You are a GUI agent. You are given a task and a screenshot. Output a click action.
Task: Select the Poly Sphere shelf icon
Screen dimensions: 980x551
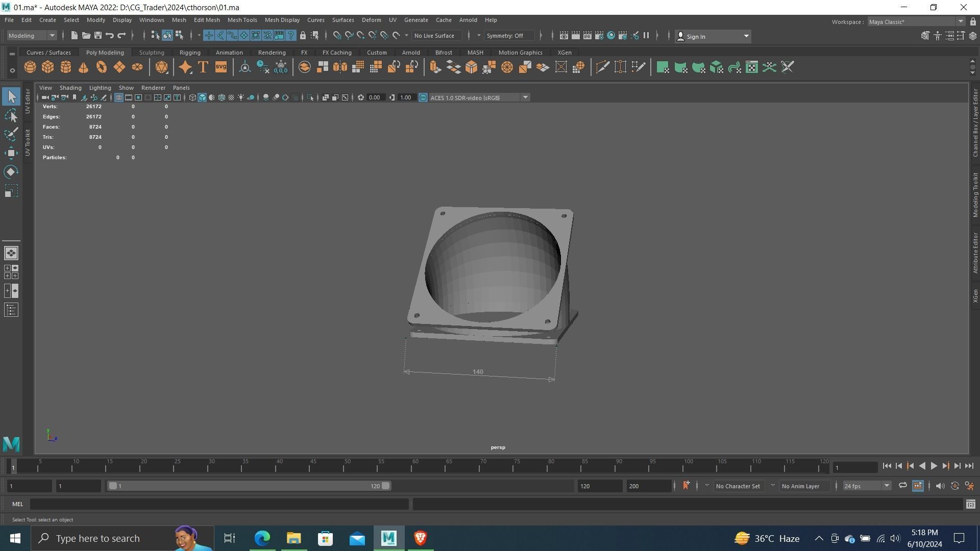[30, 67]
